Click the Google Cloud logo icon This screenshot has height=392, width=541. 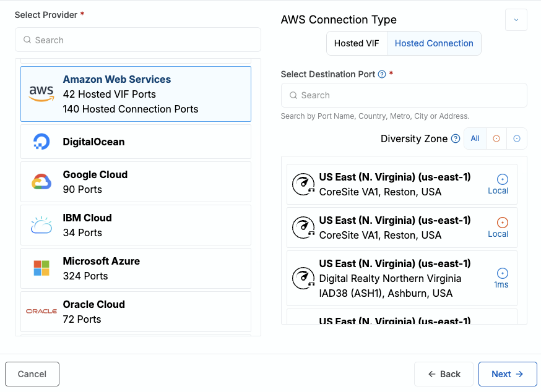click(41, 182)
